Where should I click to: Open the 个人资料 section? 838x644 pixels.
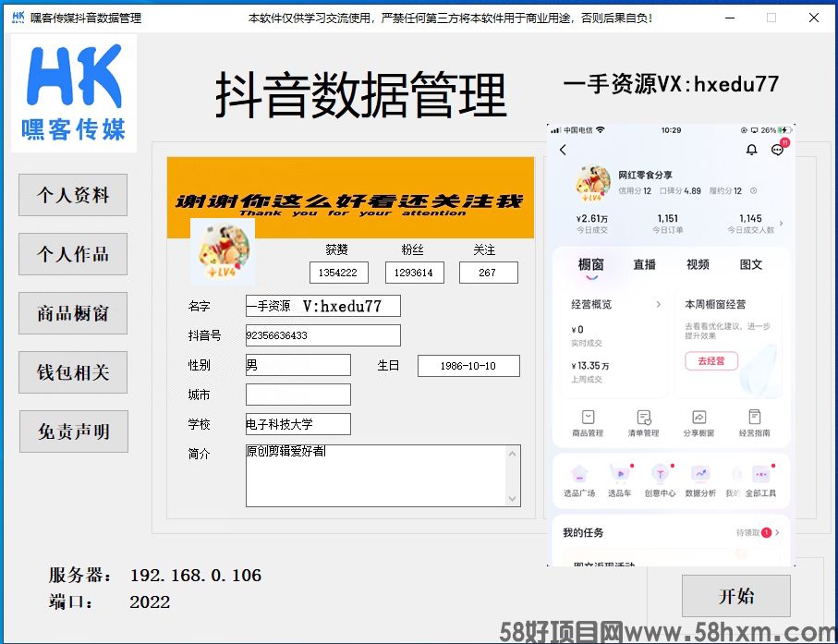tap(73, 195)
